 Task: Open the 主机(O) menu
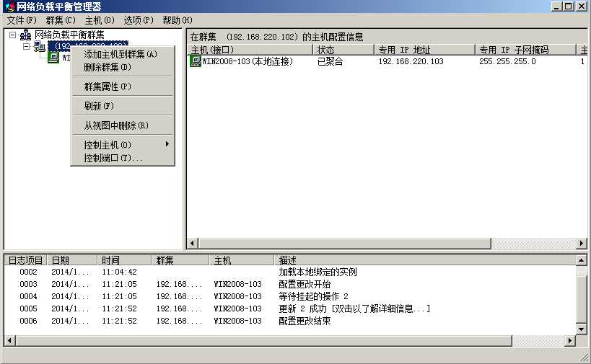pos(100,20)
